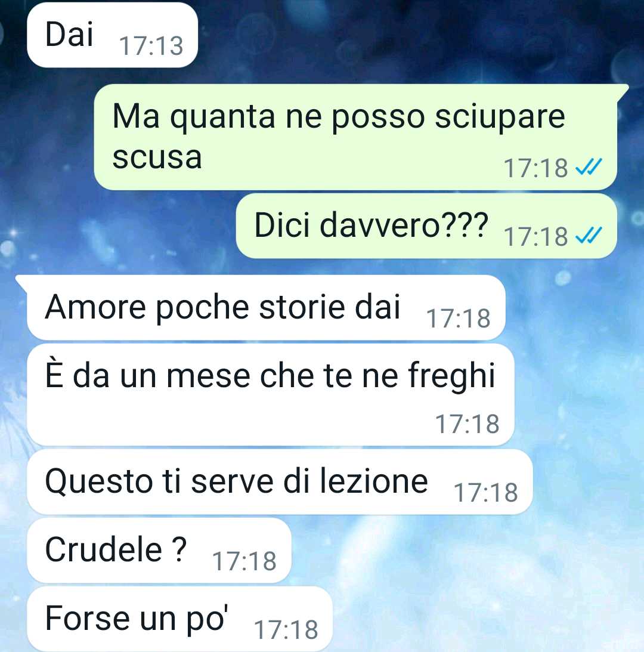Click the timestamp next to "Crudele ?"
Image resolution: width=644 pixels, height=652 pixels.
tap(244, 561)
